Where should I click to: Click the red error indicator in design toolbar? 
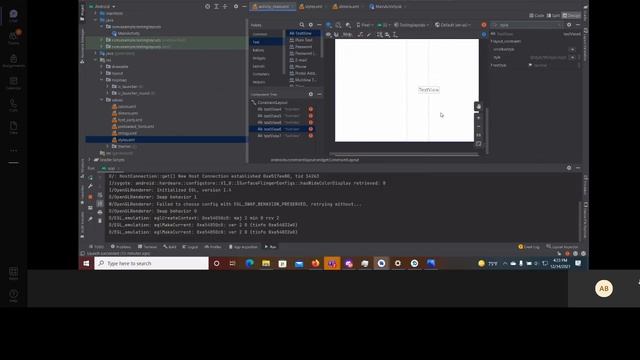[x=484, y=25]
